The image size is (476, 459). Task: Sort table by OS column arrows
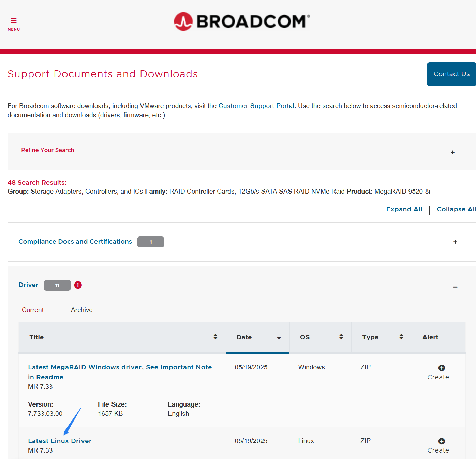pyautogui.click(x=341, y=337)
